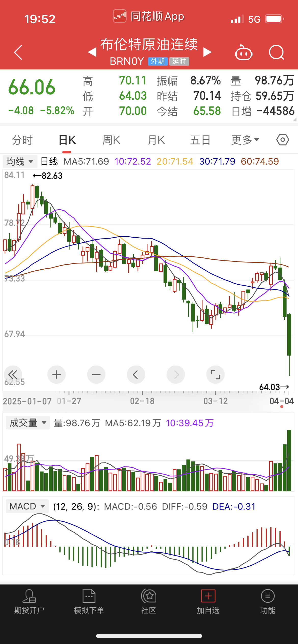Viewport: 298px width, 644px height.
Task: Open the MACD indicator dropdown
Action: click(x=27, y=506)
